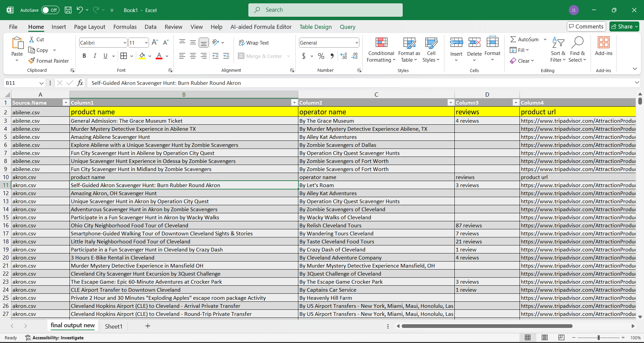Open the font name dropdown Calibri

125,43
